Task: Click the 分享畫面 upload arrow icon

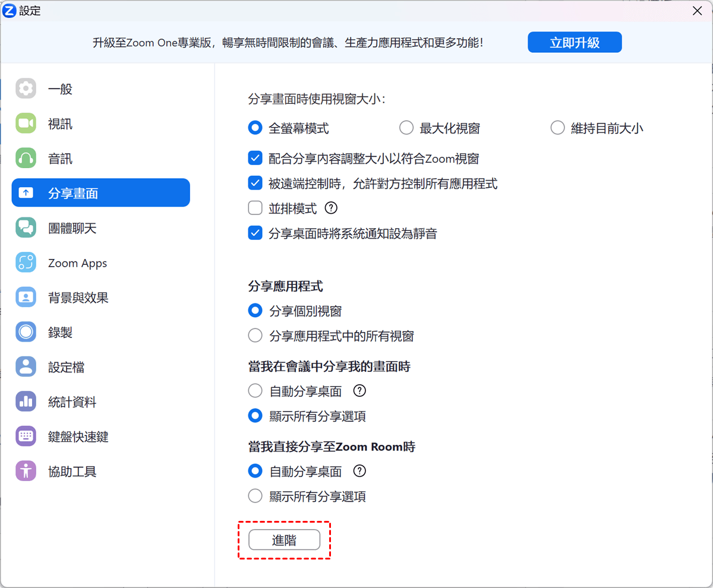Action: [26, 193]
